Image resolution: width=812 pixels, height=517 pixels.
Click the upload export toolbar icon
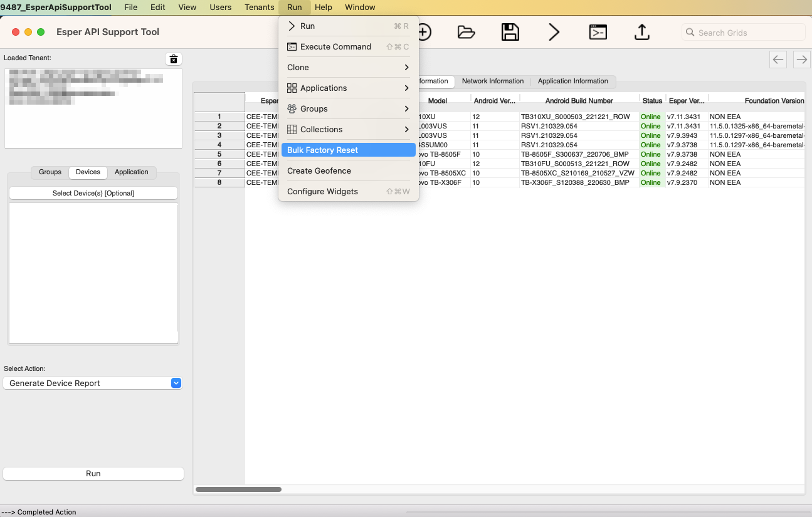(641, 33)
